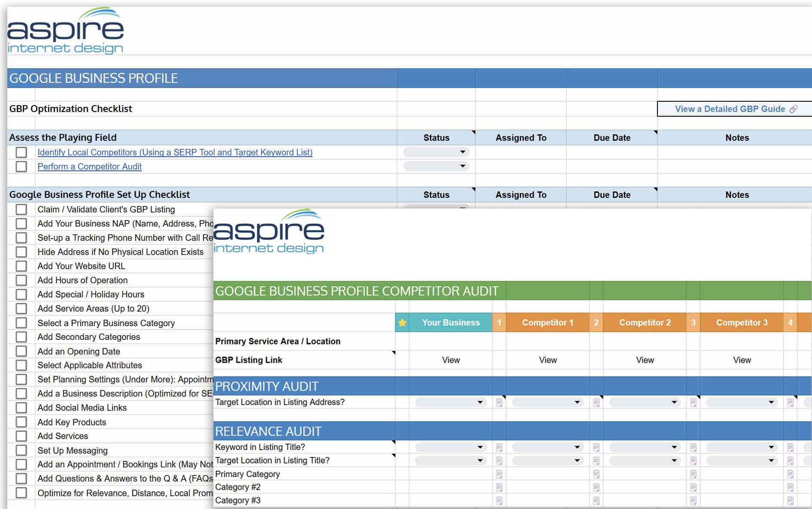Open note icon for Competitor 2 Target Location in Listing Address
Viewport: 812px width, 509px height.
pos(693,403)
